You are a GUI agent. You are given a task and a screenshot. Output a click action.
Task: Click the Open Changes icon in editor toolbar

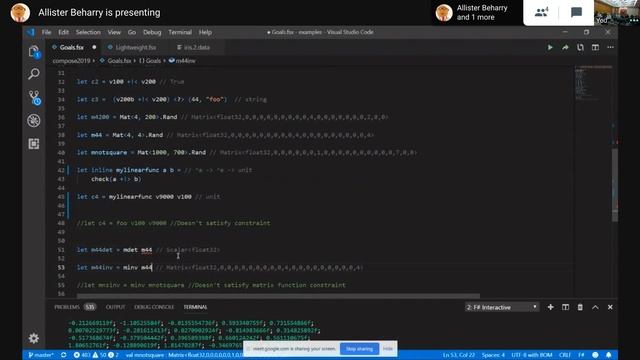[x=580, y=47]
